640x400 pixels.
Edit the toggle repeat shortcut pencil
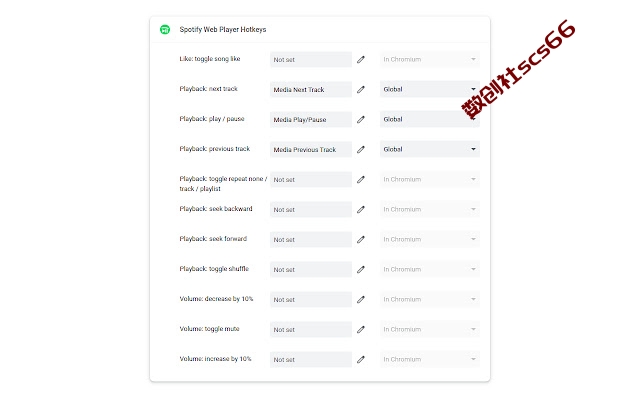pyautogui.click(x=361, y=180)
